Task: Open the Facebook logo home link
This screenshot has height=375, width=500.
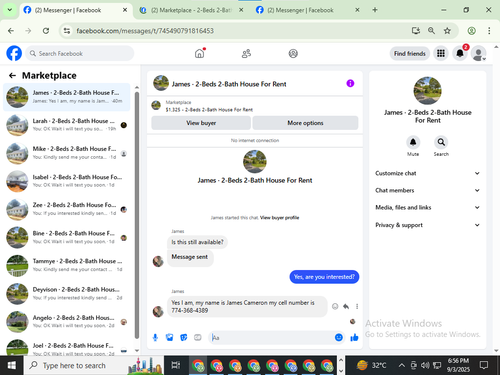Action: pyautogui.click(x=14, y=53)
